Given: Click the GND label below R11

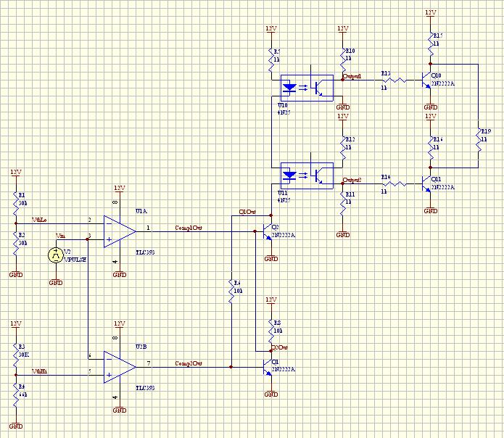Looking at the screenshot, I should (343, 235).
